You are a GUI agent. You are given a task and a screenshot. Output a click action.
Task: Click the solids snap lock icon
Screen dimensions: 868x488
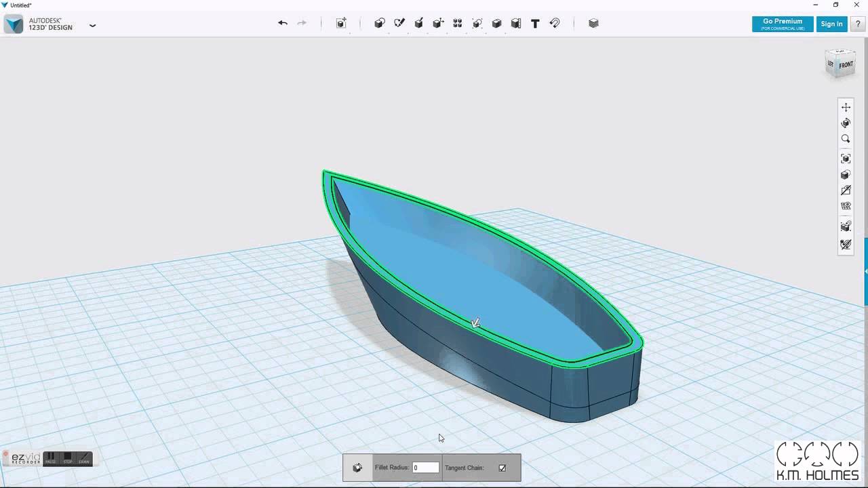tap(846, 226)
